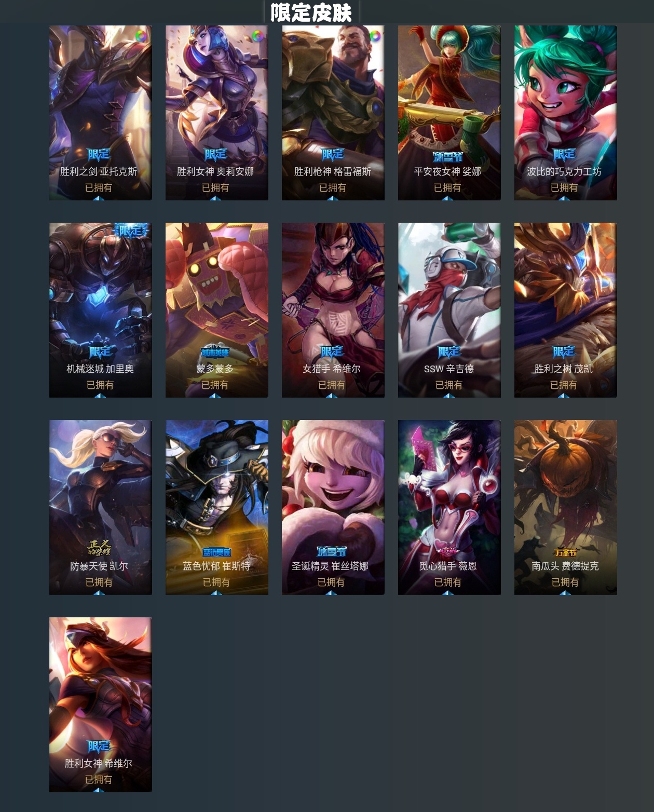Viewport: 654px width, 812px height.
Task: Open the 胜利之树 茂凯 skin card
Action: coord(566,310)
